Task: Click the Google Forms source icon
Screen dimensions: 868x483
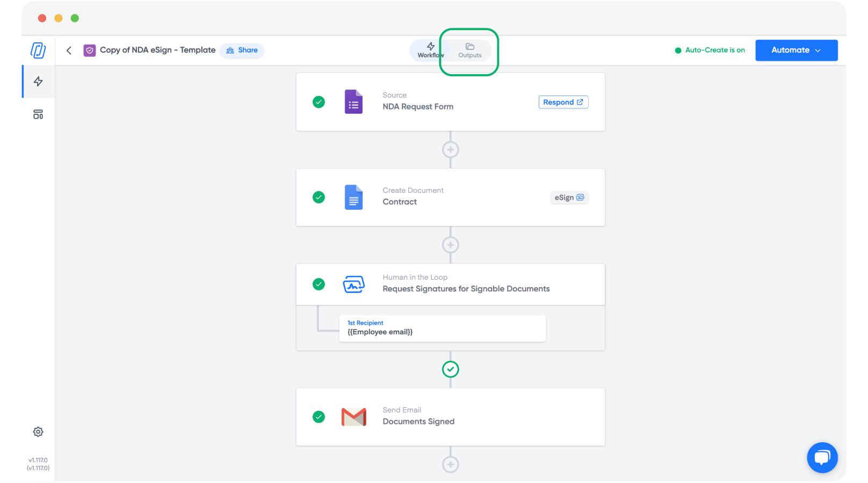Action: (353, 102)
